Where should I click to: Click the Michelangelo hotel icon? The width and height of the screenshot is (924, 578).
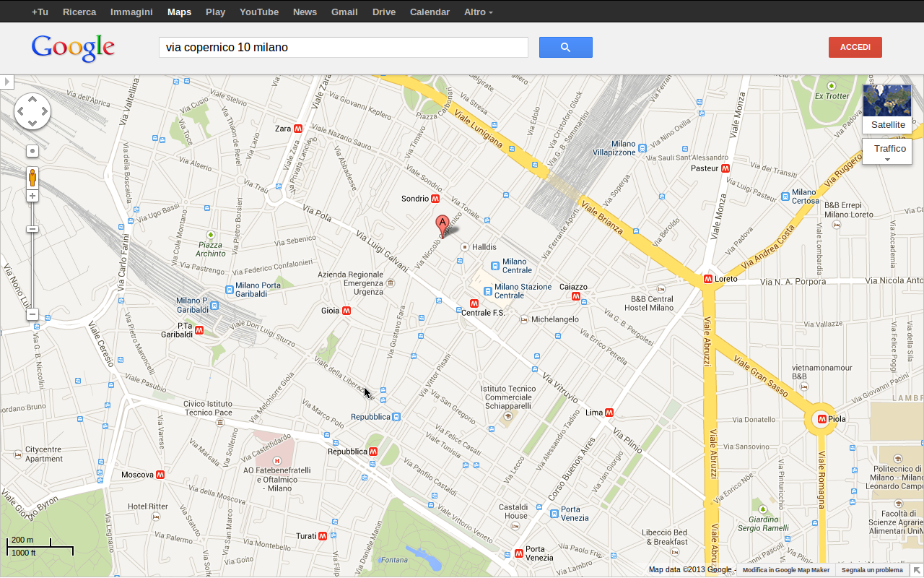click(524, 319)
